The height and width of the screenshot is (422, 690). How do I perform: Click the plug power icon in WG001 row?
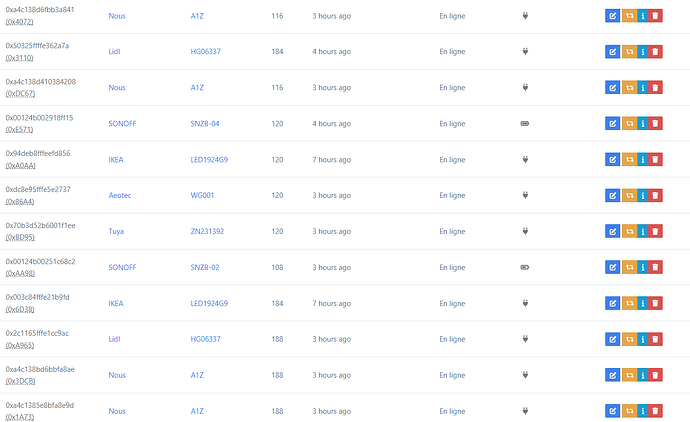coord(525,195)
